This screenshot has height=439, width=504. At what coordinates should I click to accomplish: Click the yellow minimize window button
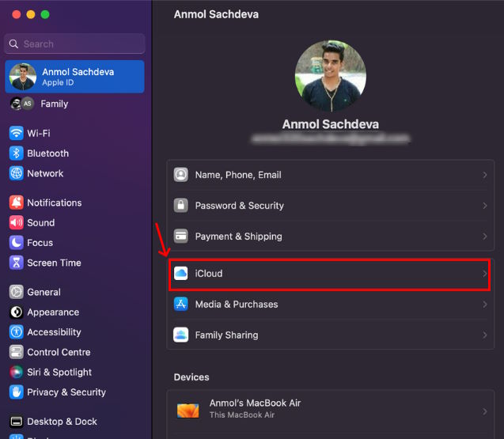pyautogui.click(x=31, y=14)
